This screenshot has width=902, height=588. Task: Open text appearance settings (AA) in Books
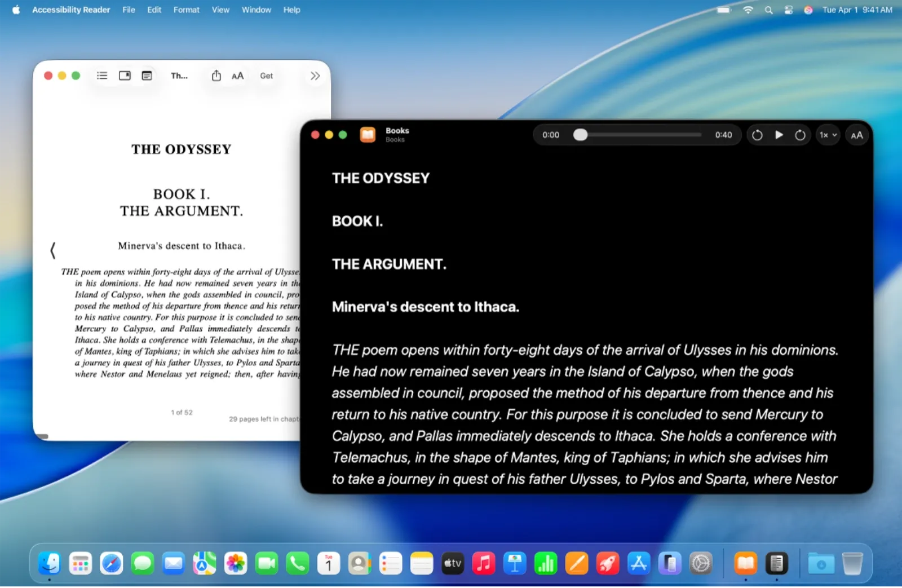tap(238, 75)
